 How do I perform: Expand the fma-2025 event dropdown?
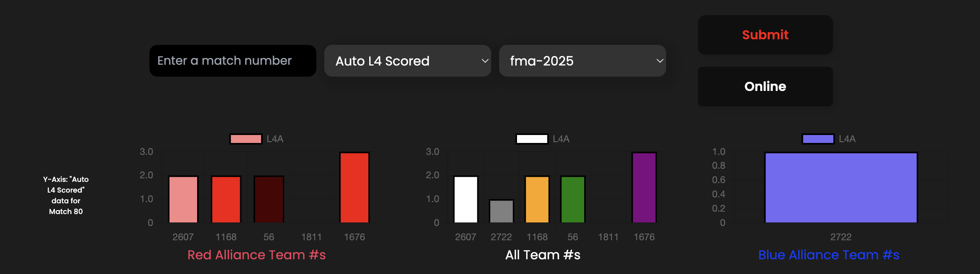582,61
